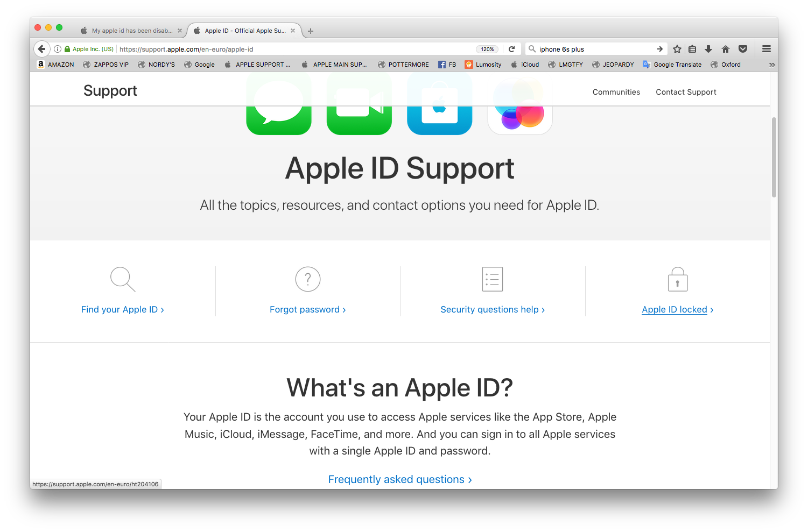Image resolution: width=808 pixels, height=532 pixels.
Task: Click the FaceTime video camera icon
Action: [x=359, y=103]
